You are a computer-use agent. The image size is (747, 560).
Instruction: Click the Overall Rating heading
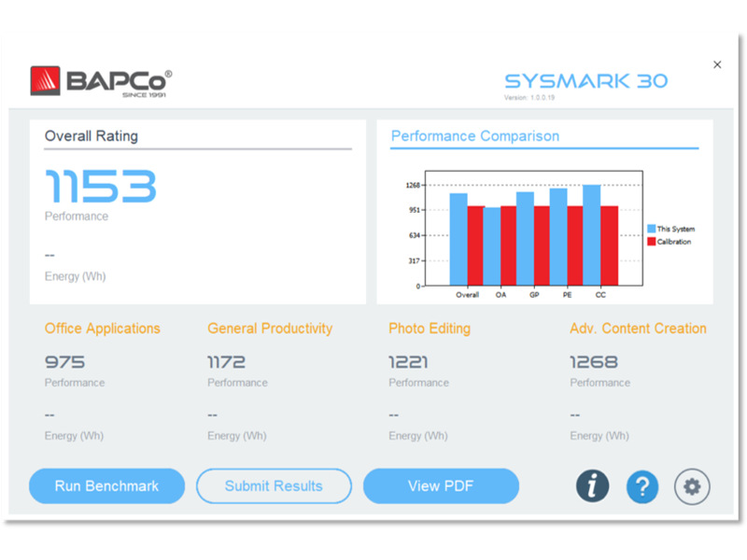click(x=92, y=136)
